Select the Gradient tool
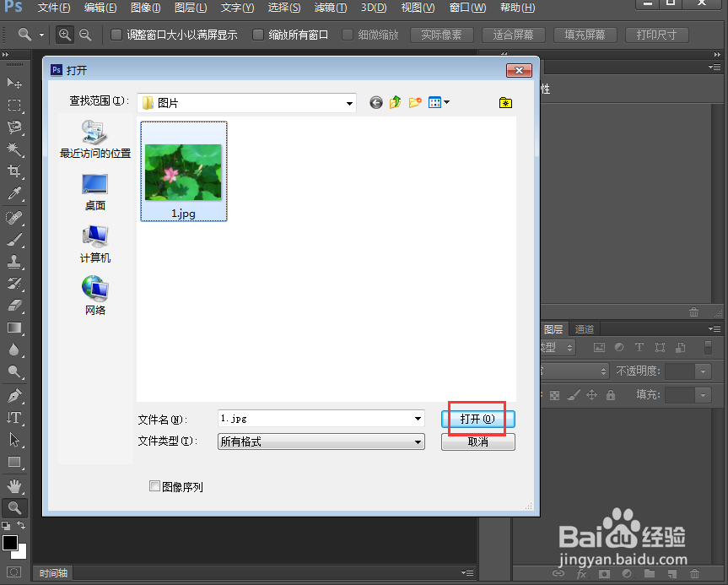728x585 pixels. coord(14,328)
